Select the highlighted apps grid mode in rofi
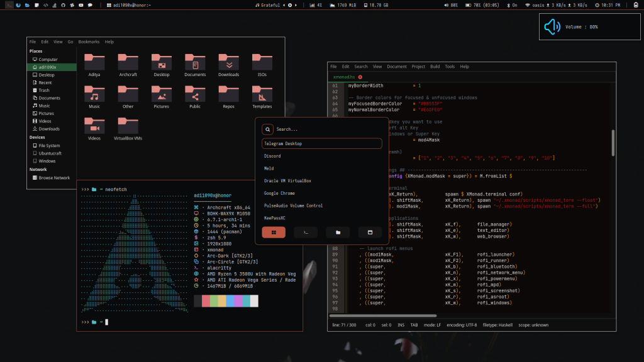The height and width of the screenshot is (362, 644). coord(274,233)
